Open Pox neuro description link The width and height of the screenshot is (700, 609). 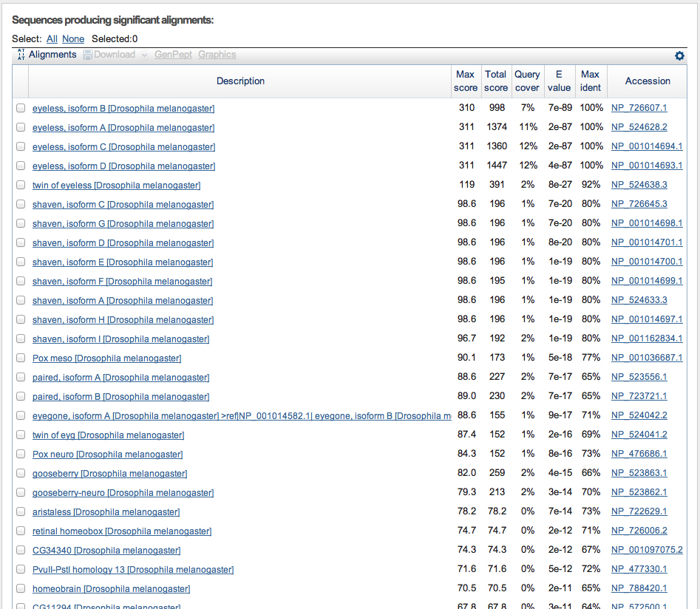point(108,454)
